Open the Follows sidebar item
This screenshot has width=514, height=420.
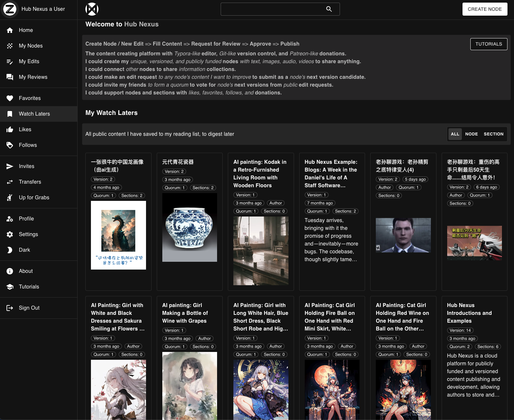38,145
